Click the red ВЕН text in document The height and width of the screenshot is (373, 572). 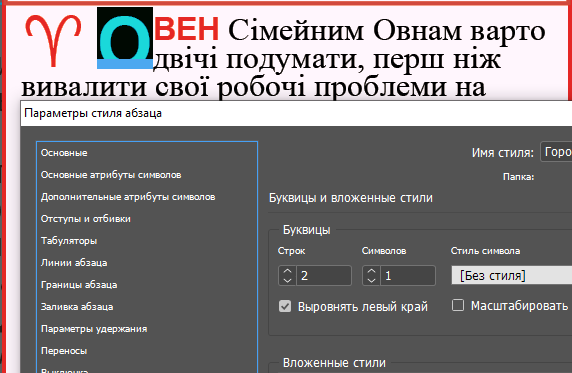186,29
